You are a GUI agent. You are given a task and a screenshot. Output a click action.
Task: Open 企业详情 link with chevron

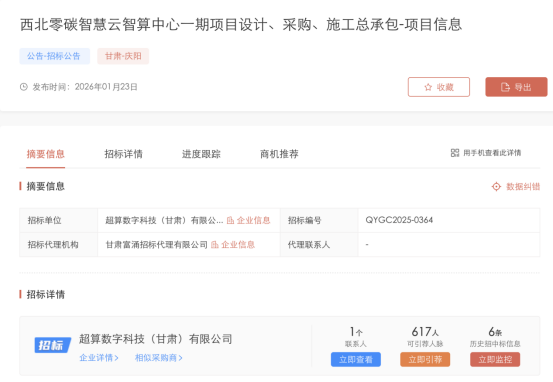[x=99, y=358]
